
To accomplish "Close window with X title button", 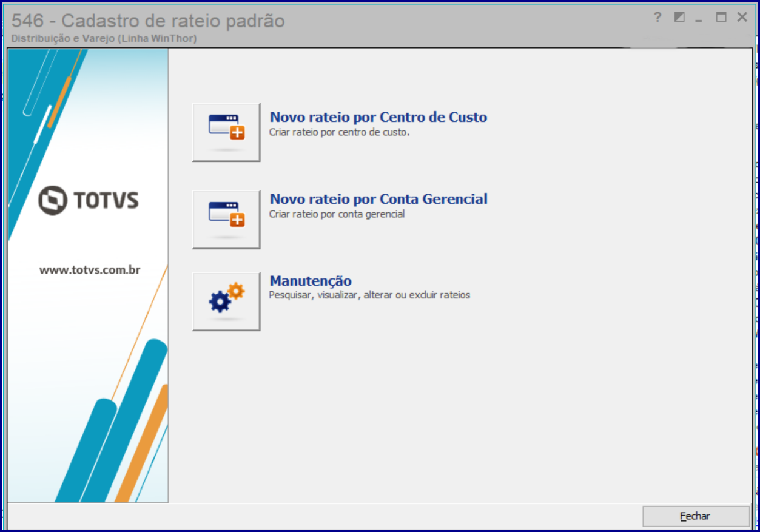I will tap(742, 18).
